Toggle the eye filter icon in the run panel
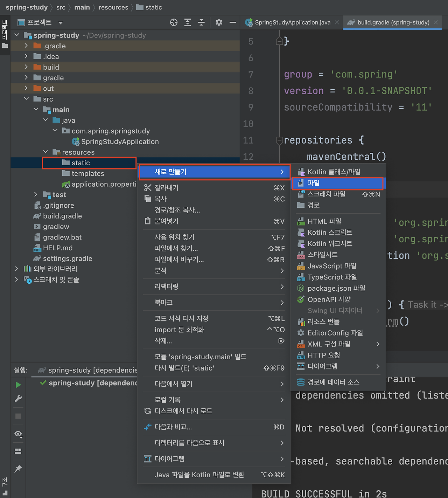Viewport: 448px width, 498px height. 18,434
